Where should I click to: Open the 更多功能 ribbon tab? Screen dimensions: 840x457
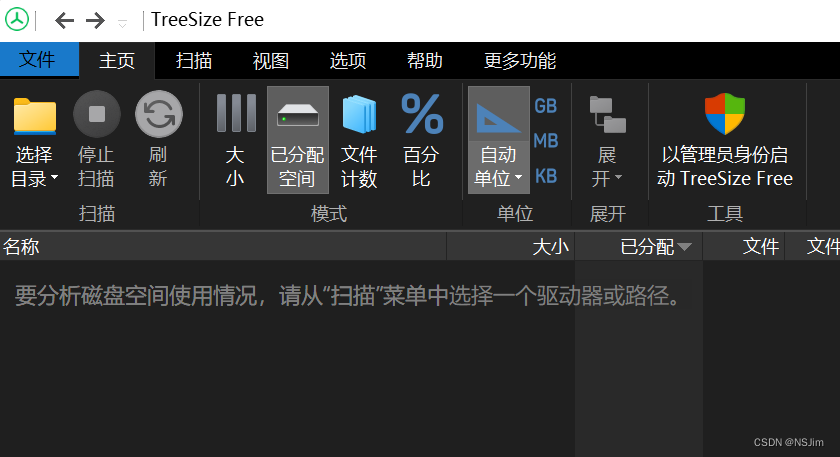pyautogui.click(x=520, y=61)
